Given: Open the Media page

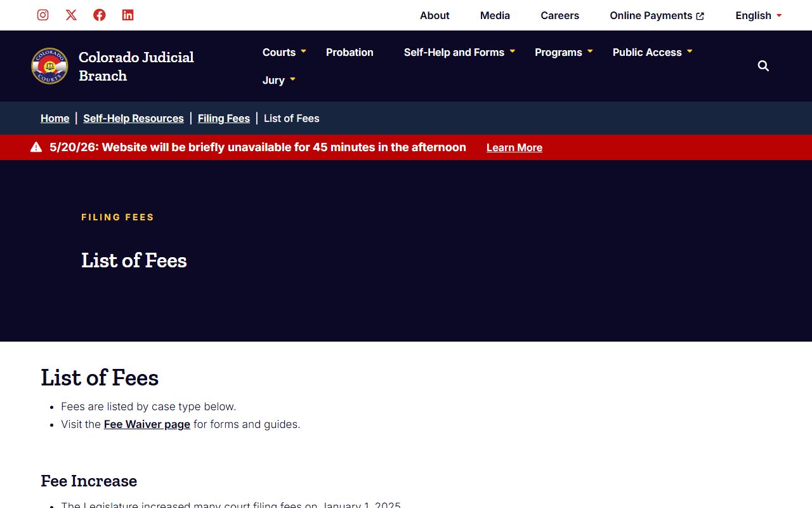Looking at the screenshot, I should click(x=495, y=15).
